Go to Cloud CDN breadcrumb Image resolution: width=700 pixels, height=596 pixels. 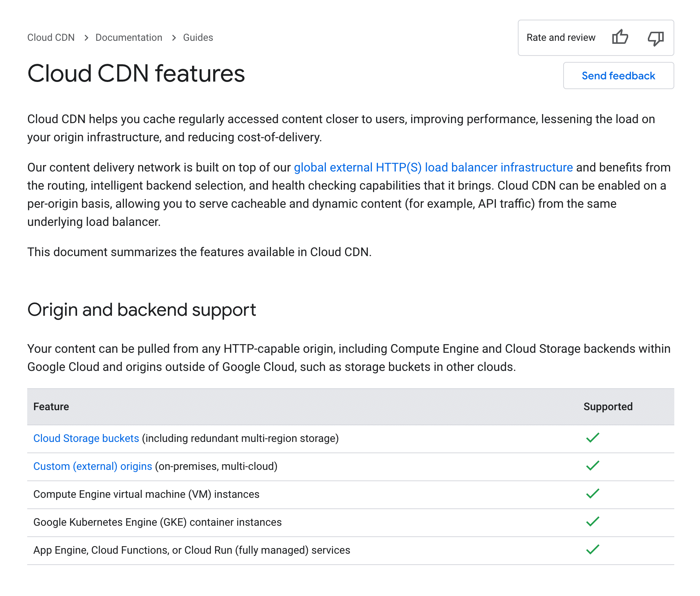click(51, 37)
